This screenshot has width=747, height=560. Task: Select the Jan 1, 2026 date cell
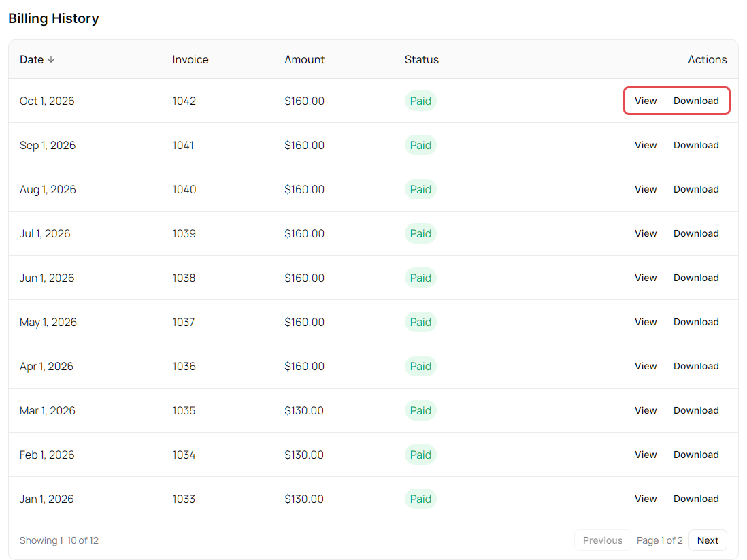(x=46, y=499)
